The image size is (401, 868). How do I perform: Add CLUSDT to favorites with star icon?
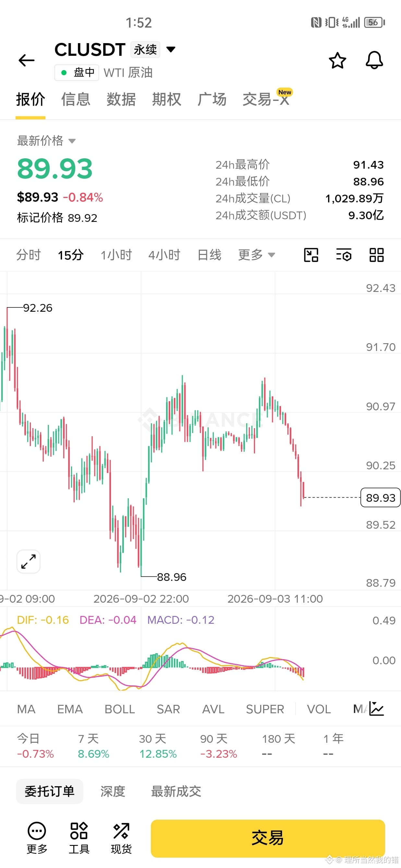click(337, 61)
